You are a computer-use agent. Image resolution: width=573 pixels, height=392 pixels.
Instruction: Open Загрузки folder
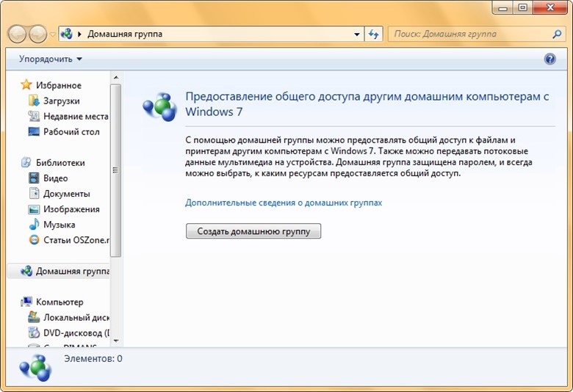(62, 101)
